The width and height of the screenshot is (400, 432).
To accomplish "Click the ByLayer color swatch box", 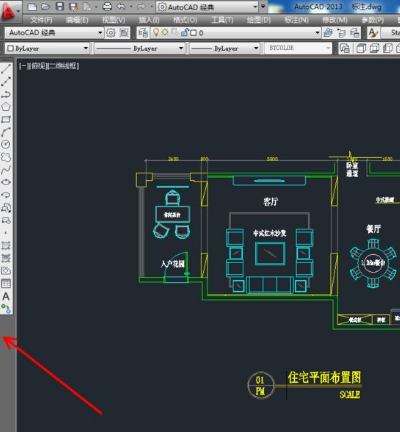I will pos(10,49).
